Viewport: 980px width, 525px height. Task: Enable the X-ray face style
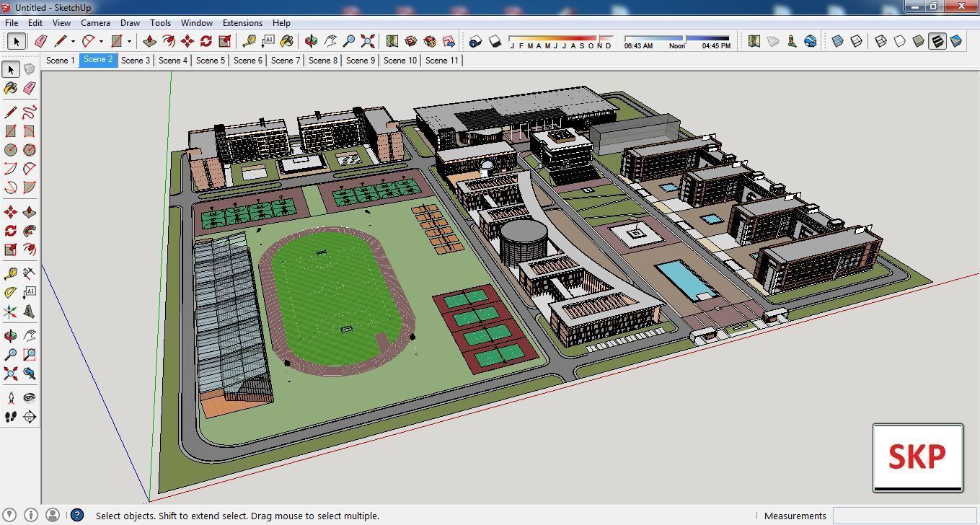point(837,41)
